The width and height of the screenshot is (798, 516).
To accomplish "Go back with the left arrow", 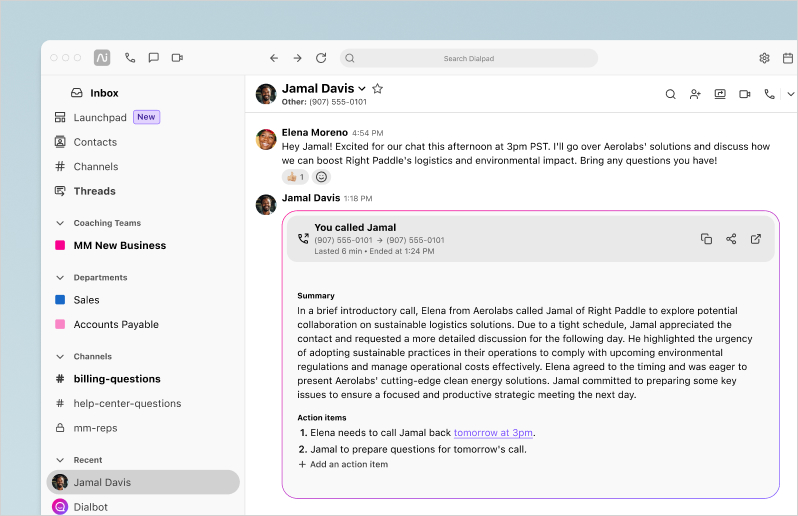I will [274, 58].
